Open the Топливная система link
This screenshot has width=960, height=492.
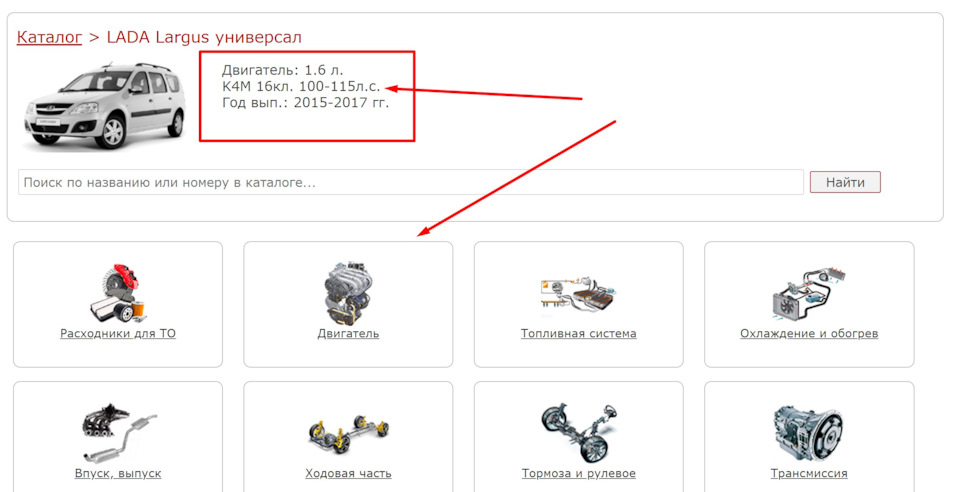(x=578, y=334)
